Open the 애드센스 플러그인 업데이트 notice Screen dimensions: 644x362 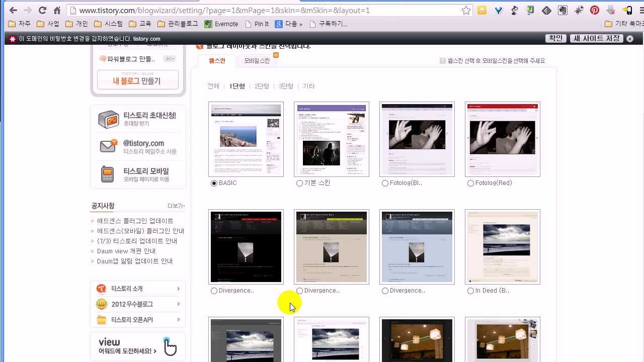pyautogui.click(x=135, y=221)
